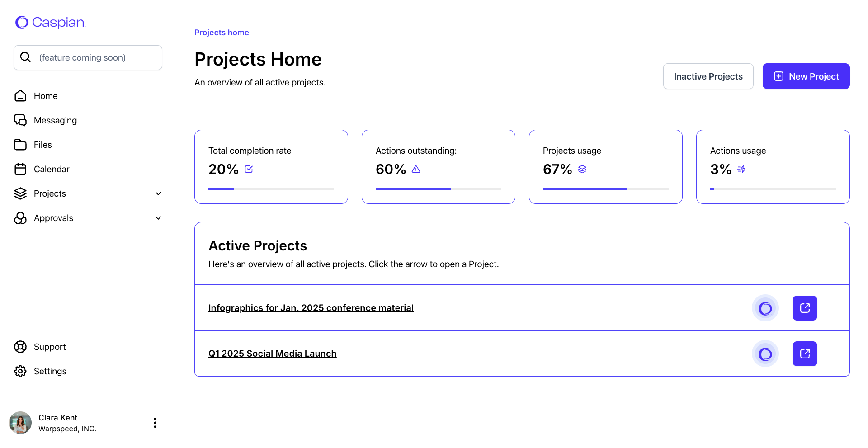Image resolution: width=868 pixels, height=448 pixels.
Task: Click the Caspian logo icon
Action: (x=22, y=22)
